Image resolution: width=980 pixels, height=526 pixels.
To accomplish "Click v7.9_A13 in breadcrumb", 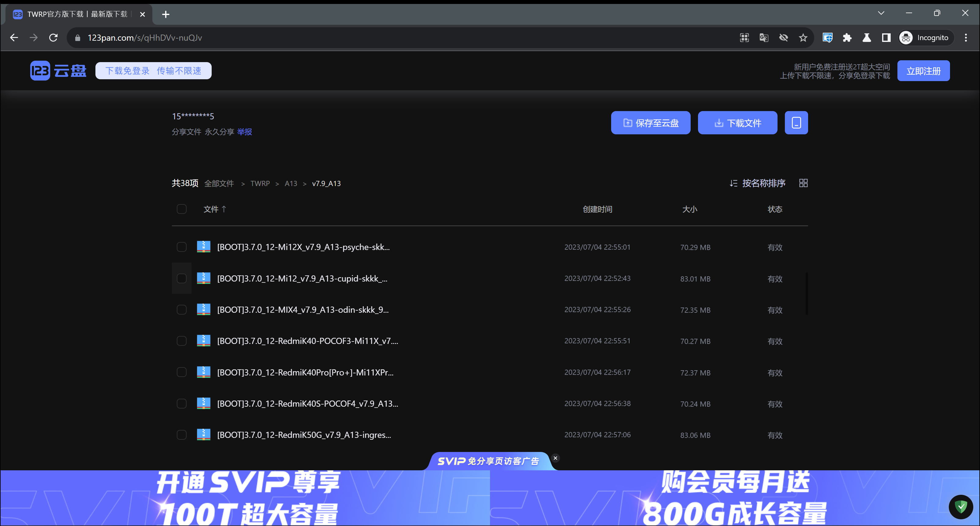I will pyautogui.click(x=326, y=184).
